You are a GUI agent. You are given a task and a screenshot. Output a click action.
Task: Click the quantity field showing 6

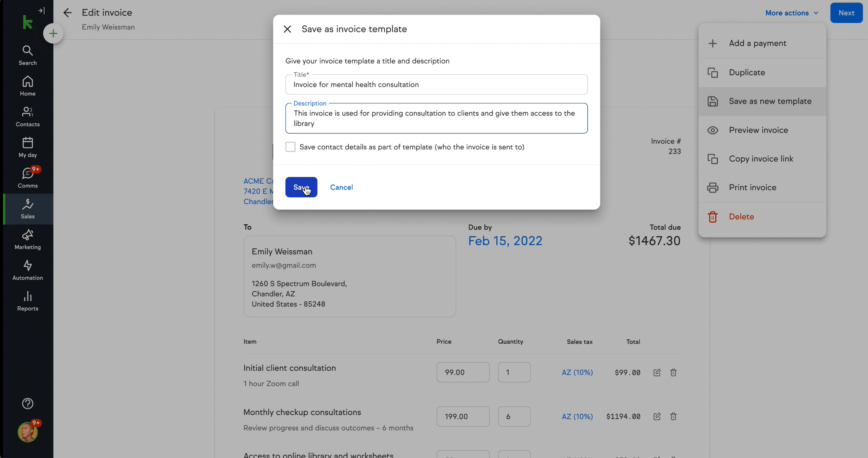(x=514, y=417)
